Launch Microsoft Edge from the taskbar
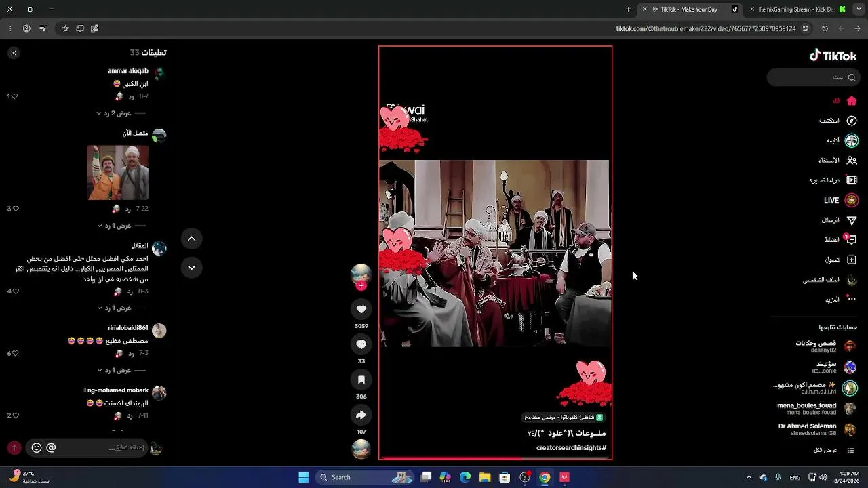The height and width of the screenshot is (488, 868). point(465,477)
